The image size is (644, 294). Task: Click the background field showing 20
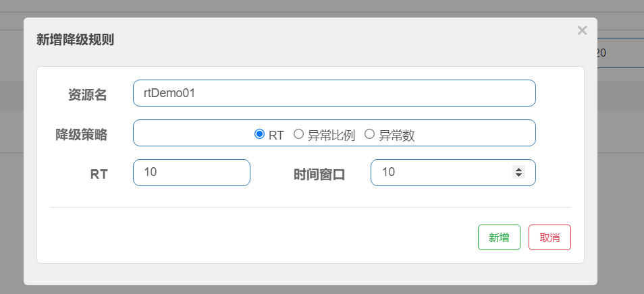pyautogui.click(x=618, y=53)
